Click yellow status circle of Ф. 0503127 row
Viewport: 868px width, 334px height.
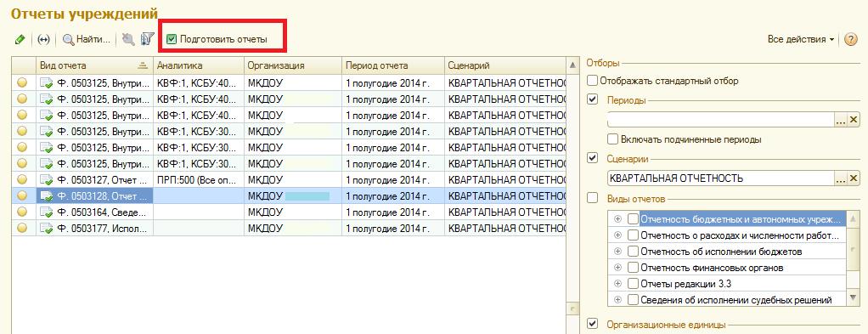coord(23,179)
